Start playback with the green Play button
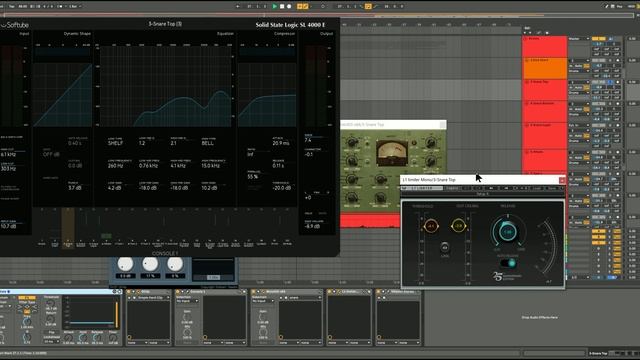640x360 pixels. [274, 6]
